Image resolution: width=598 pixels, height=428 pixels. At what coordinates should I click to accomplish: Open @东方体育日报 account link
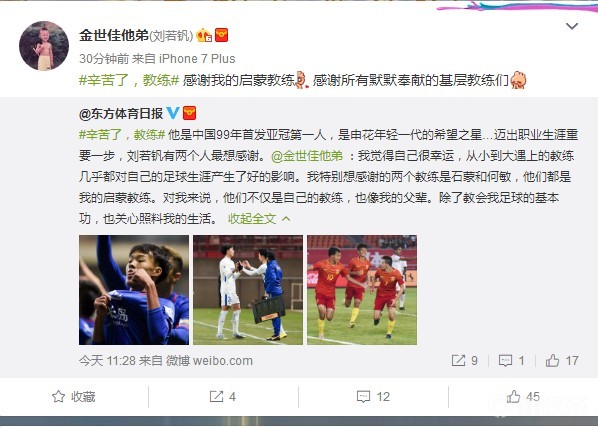click(x=121, y=113)
